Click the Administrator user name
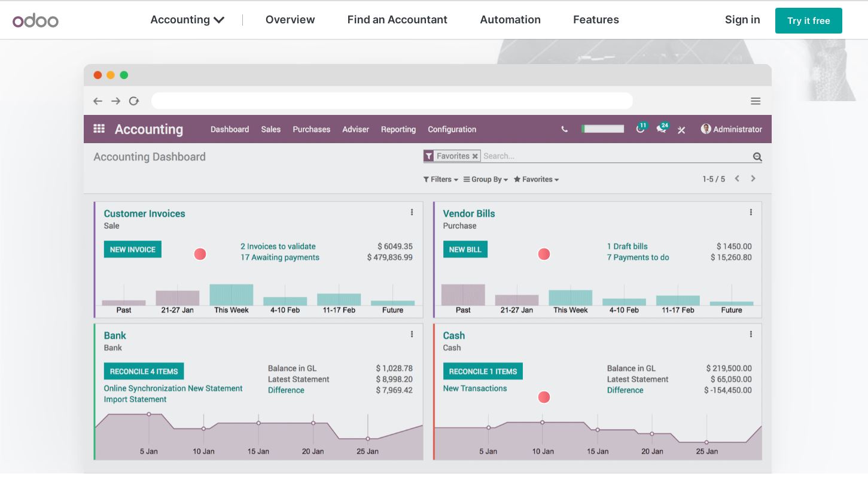Viewport: 868px width, 495px height. (738, 129)
